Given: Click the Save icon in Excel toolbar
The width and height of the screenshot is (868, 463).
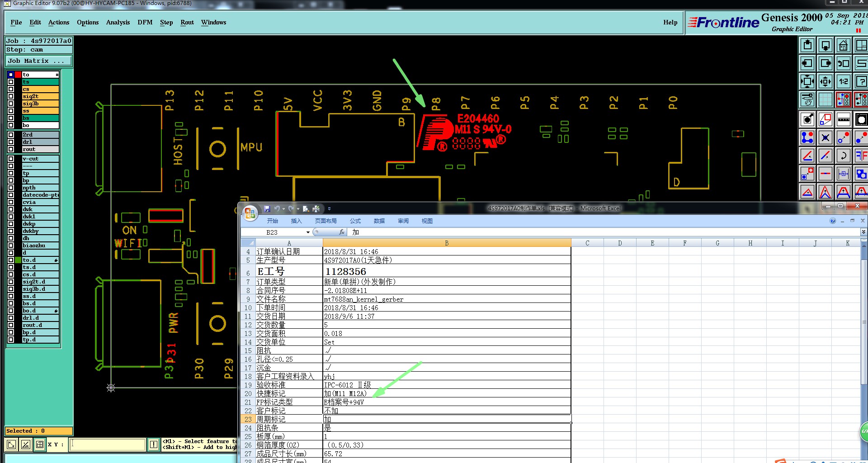Looking at the screenshot, I should [x=267, y=208].
